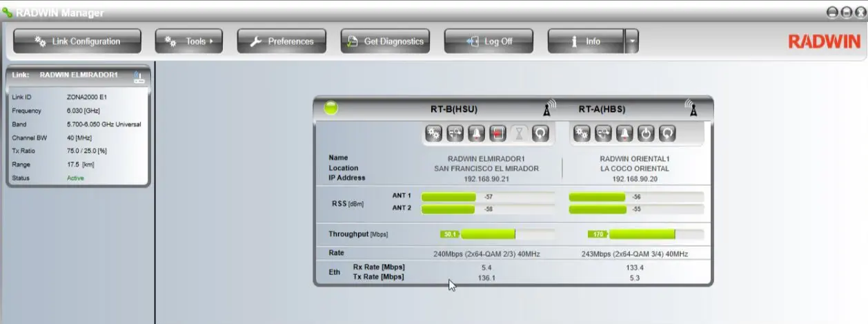This screenshot has width=868, height=324.
Task: Click the Band value 5.700-6.050 GHz Universal
Action: [x=104, y=124]
